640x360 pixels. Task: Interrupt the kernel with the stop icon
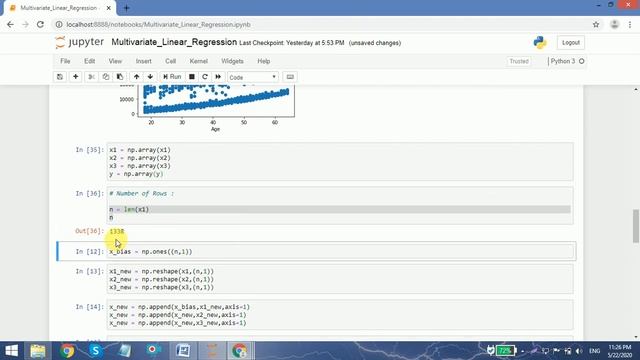191,77
